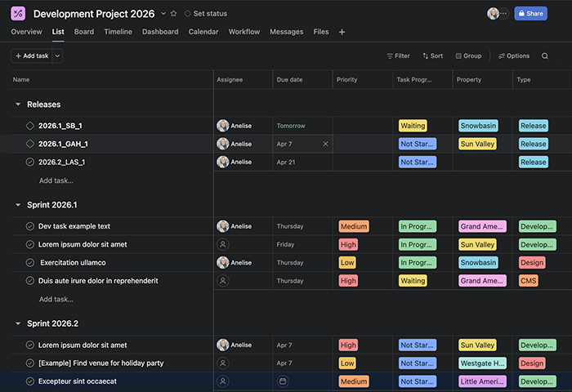Click the Share button

tap(530, 14)
